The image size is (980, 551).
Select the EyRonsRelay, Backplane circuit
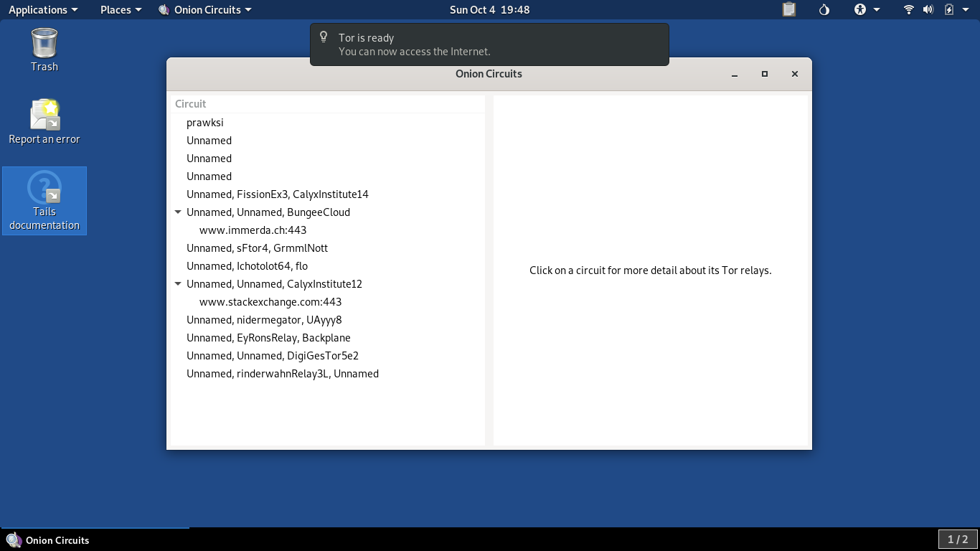pos(327,338)
